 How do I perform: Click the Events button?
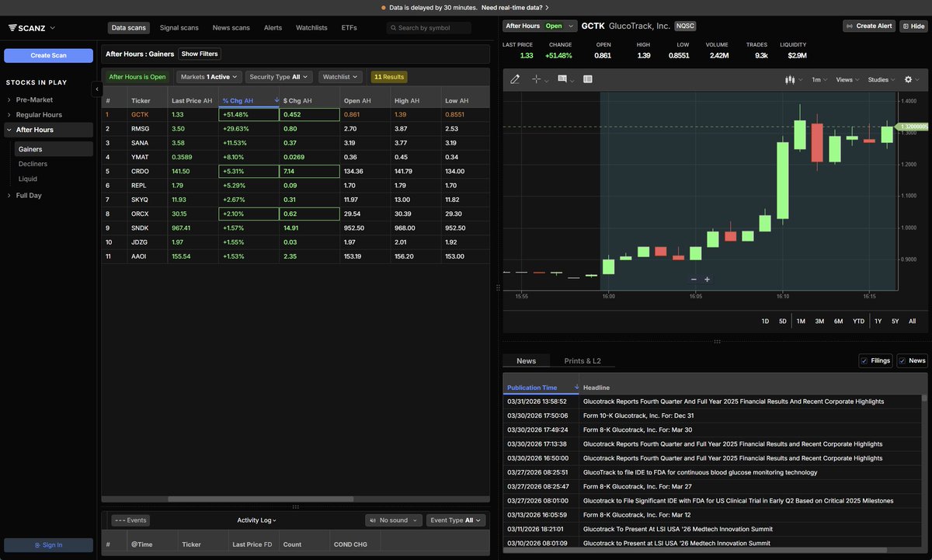[x=130, y=520]
